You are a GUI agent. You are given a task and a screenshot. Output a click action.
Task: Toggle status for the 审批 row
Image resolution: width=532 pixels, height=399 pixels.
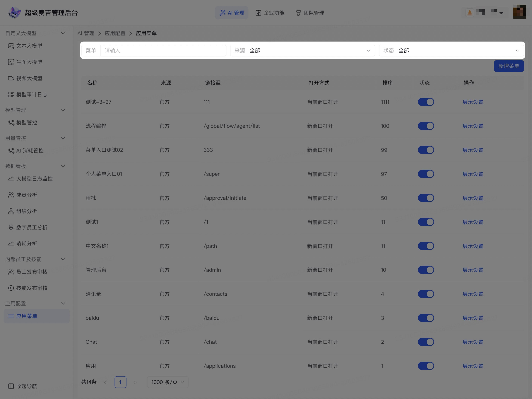tap(426, 198)
